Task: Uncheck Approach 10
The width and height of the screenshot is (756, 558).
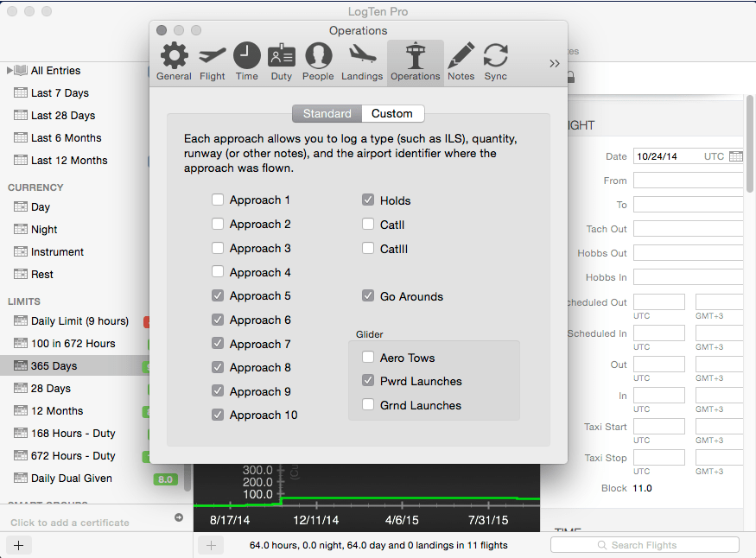Action: [x=218, y=415]
